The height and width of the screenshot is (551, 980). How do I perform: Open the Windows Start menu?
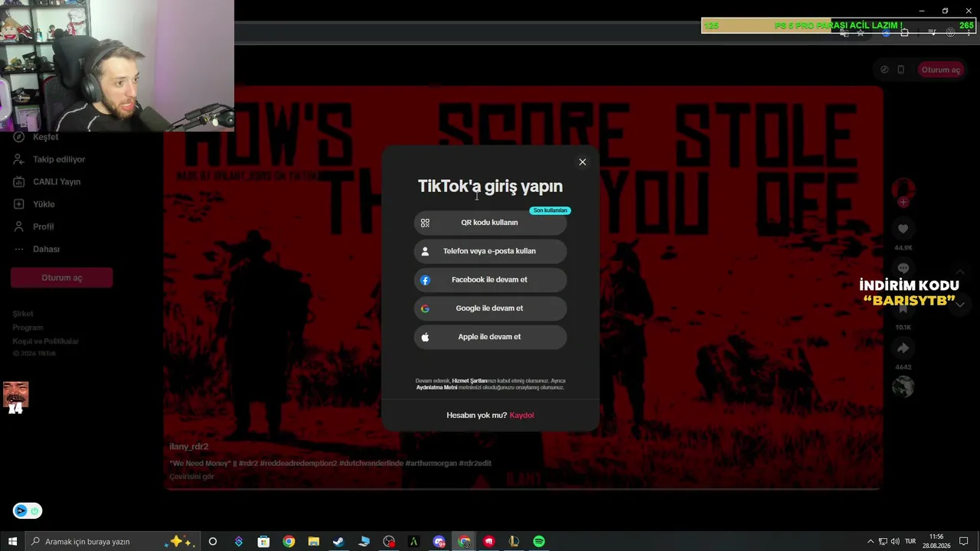[12, 542]
